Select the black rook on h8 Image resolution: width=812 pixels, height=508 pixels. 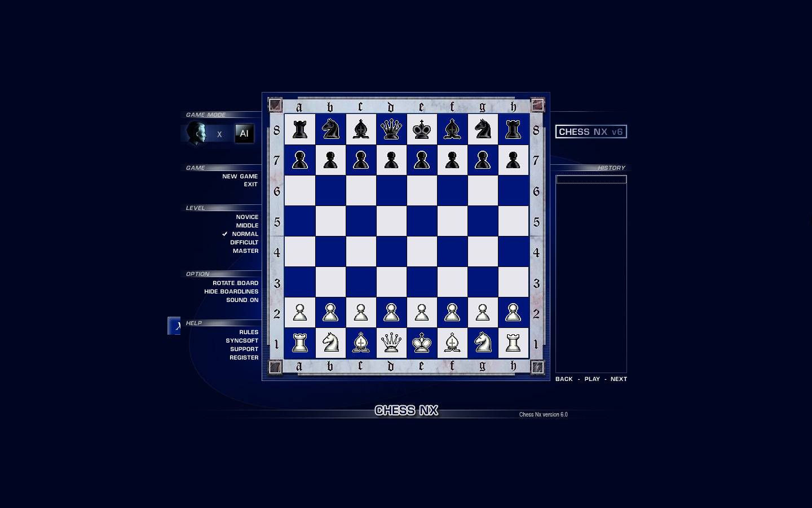[x=513, y=129]
